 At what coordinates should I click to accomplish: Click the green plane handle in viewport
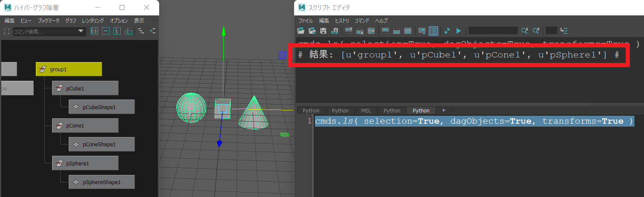coord(285,134)
